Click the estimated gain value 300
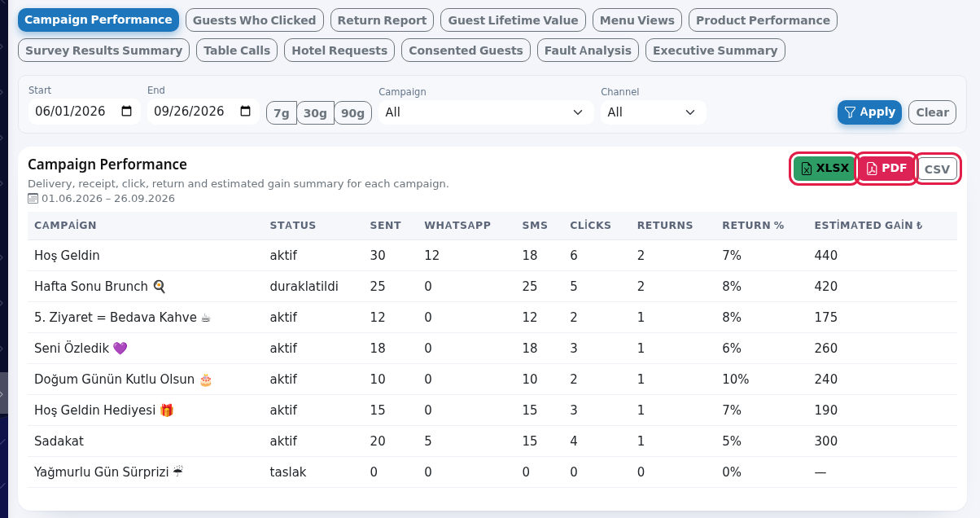 tap(826, 441)
